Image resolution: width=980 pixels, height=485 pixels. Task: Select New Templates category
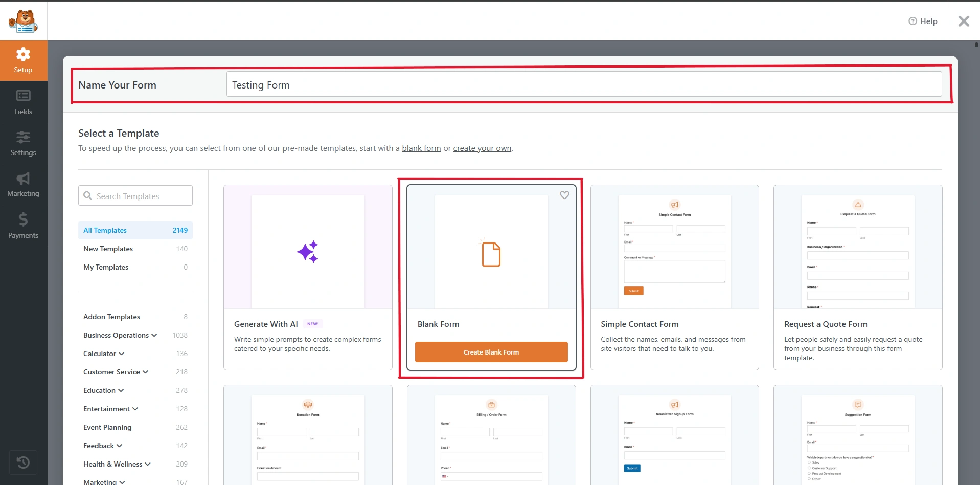135,249
